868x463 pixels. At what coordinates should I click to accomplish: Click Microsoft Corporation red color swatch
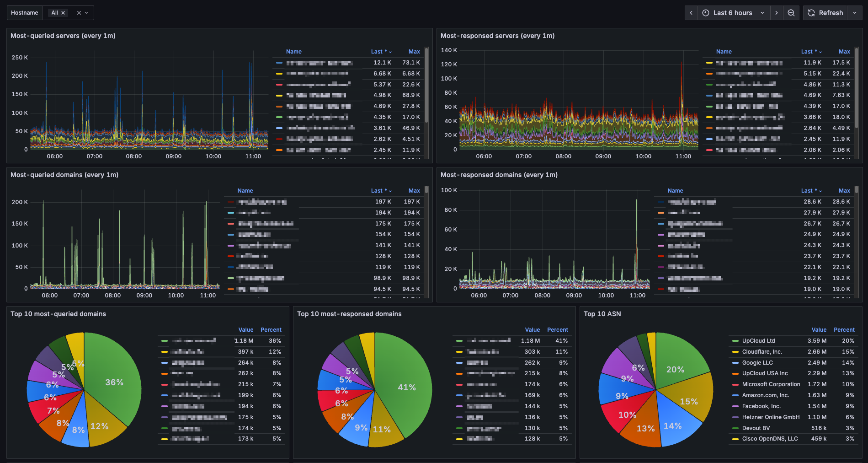click(735, 384)
